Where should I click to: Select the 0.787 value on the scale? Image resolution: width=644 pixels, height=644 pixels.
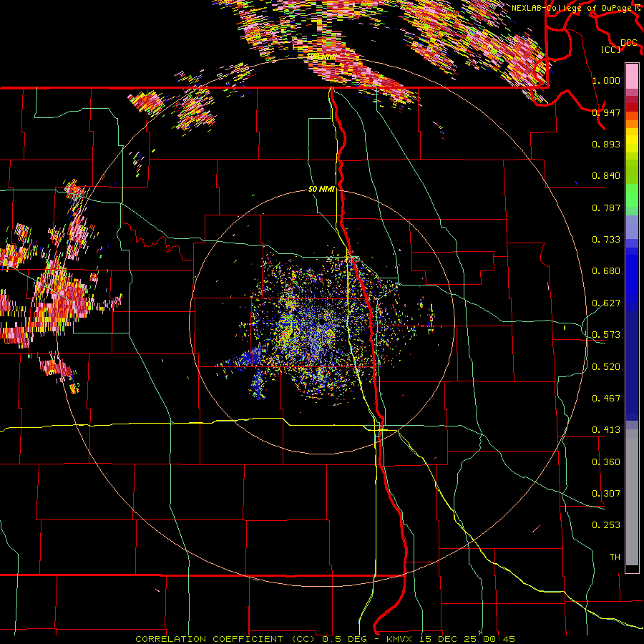coord(606,208)
